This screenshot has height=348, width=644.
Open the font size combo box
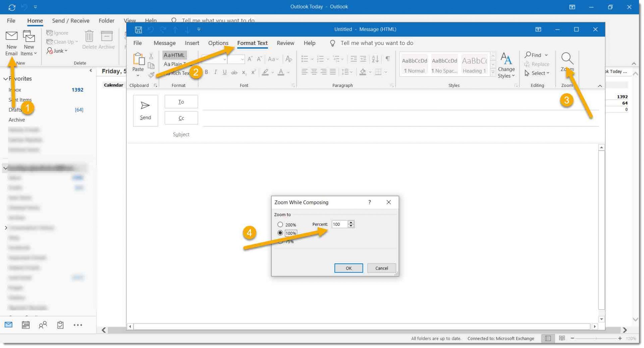[x=236, y=59]
